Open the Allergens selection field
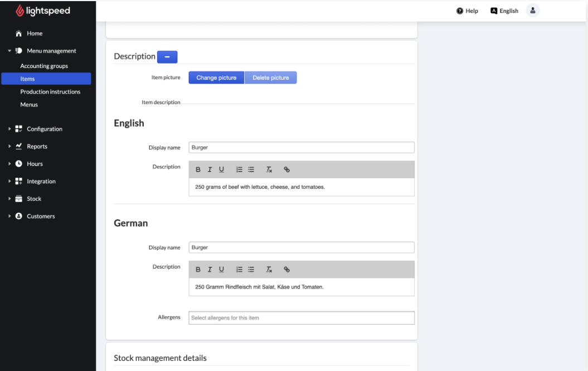The image size is (588, 371). click(301, 318)
